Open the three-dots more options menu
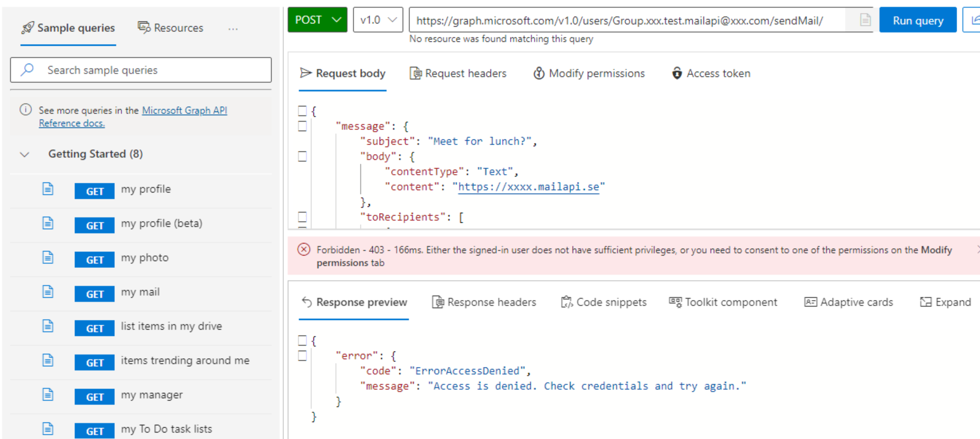Image resolution: width=980 pixels, height=439 pixels. tap(233, 28)
